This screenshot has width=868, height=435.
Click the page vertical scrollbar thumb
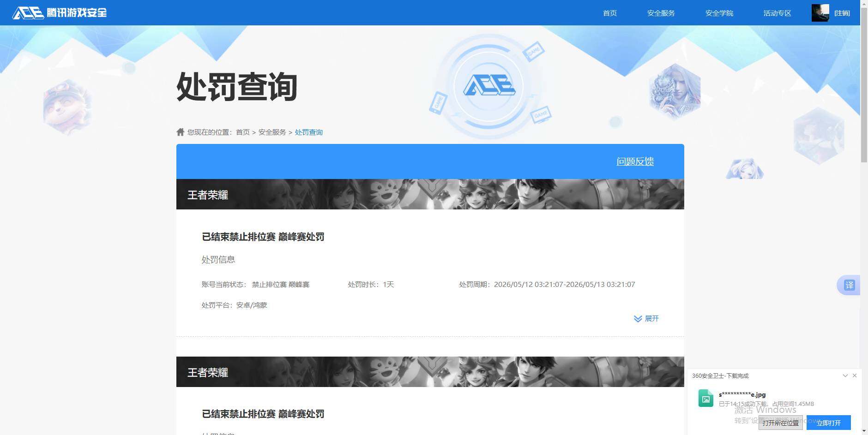(x=864, y=85)
